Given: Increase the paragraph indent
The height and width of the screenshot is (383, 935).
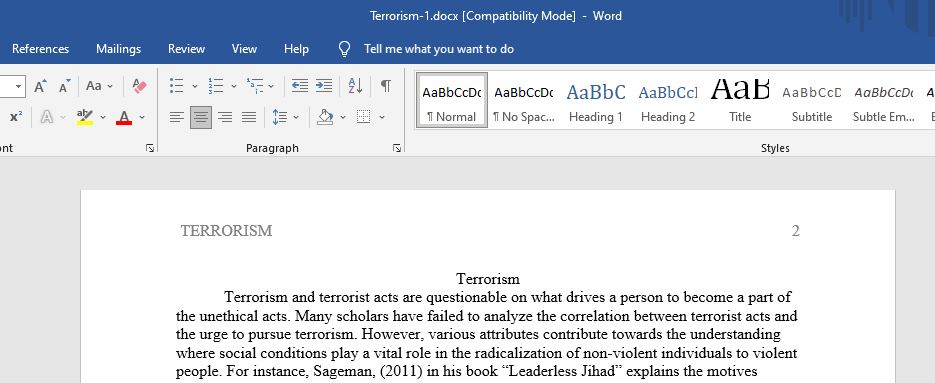Looking at the screenshot, I should click(x=324, y=86).
